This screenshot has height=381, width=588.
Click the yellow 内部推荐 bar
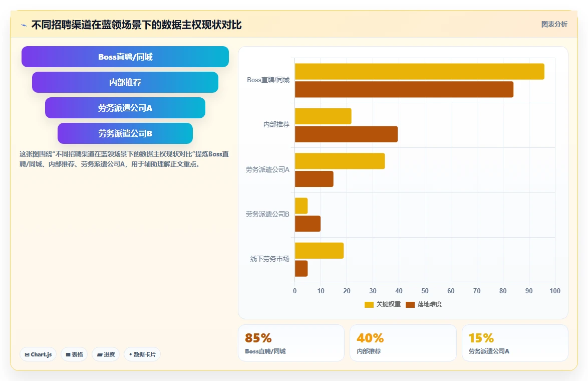[323, 116]
